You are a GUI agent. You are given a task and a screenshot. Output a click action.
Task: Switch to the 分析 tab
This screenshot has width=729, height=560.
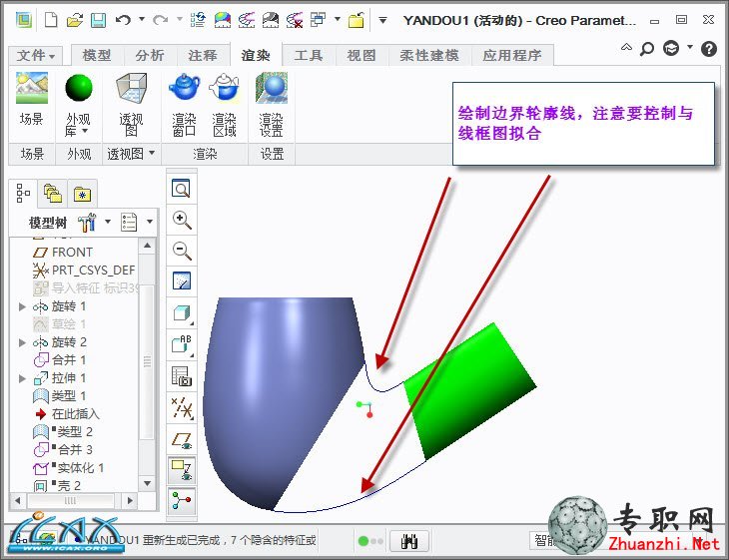150,55
